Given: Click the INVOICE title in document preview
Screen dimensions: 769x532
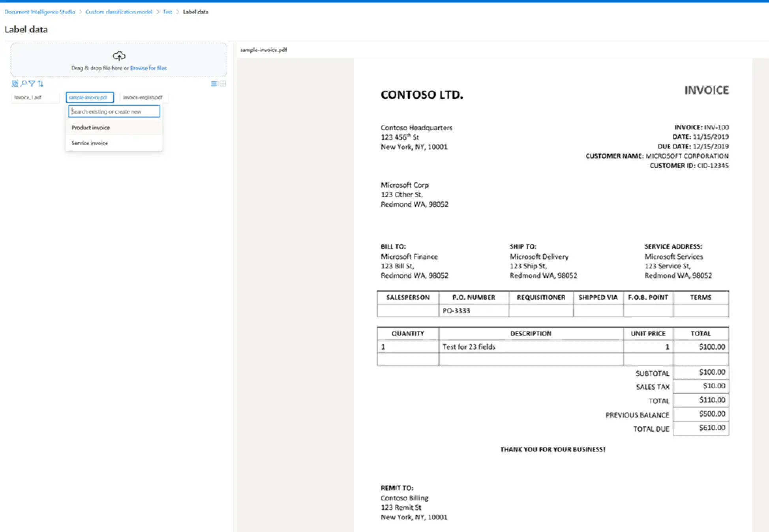Looking at the screenshot, I should tap(706, 90).
